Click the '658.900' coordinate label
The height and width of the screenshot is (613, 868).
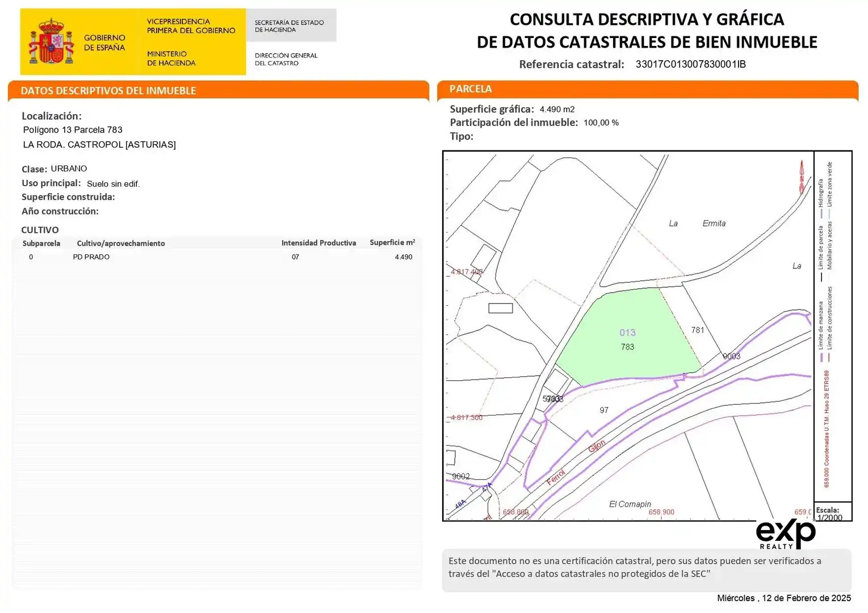point(661,512)
